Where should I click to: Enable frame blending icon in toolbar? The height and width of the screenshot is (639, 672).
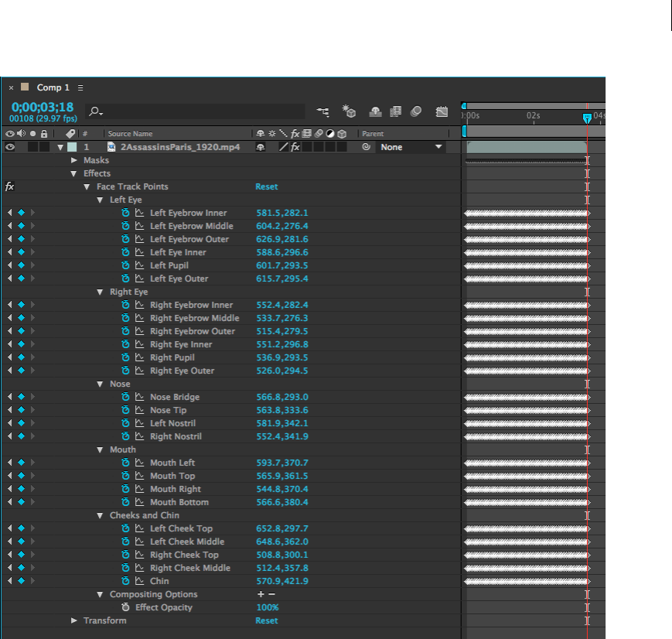tap(396, 111)
